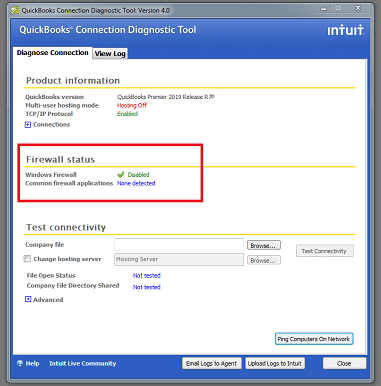Screen dimensions: 381x386
Task: Select the Diagnose Connection tab
Action: pyautogui.click(x=52, y=53)
